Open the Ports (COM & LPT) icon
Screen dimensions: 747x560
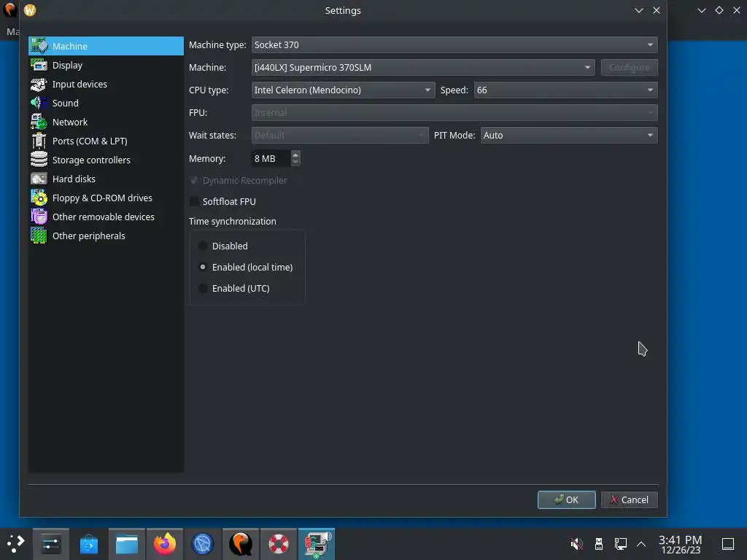click(x=39, y=141)
